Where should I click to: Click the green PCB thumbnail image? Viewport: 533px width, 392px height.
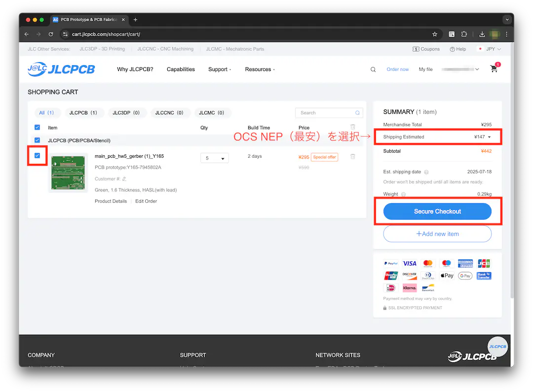(x=68, y=173)
